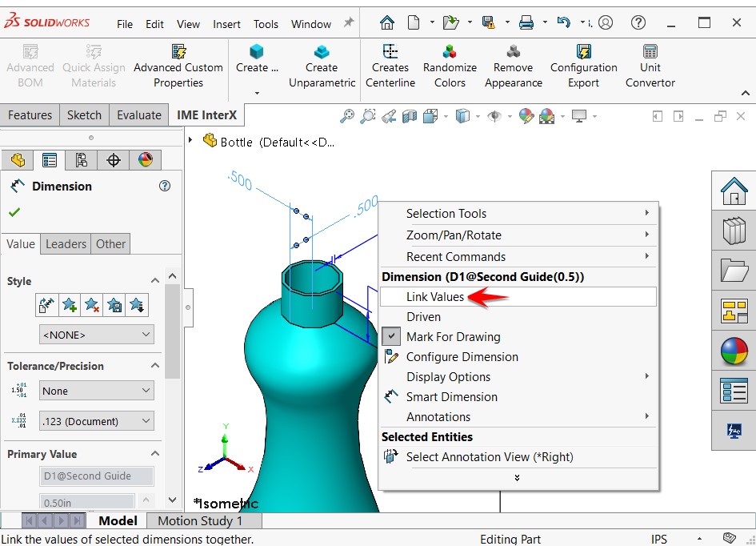Screen dimensions: 756x546
Task: Choose Link Values from context menu
Action: pos(518,297)
